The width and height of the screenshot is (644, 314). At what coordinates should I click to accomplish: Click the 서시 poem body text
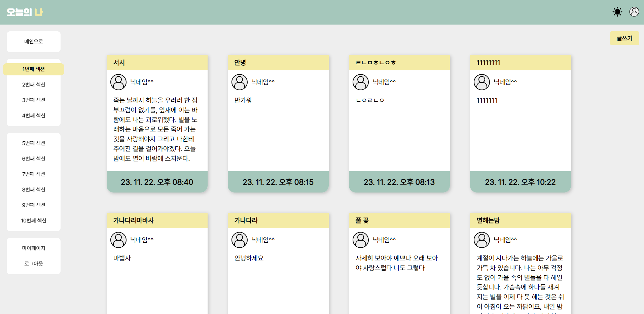point(155,129)
